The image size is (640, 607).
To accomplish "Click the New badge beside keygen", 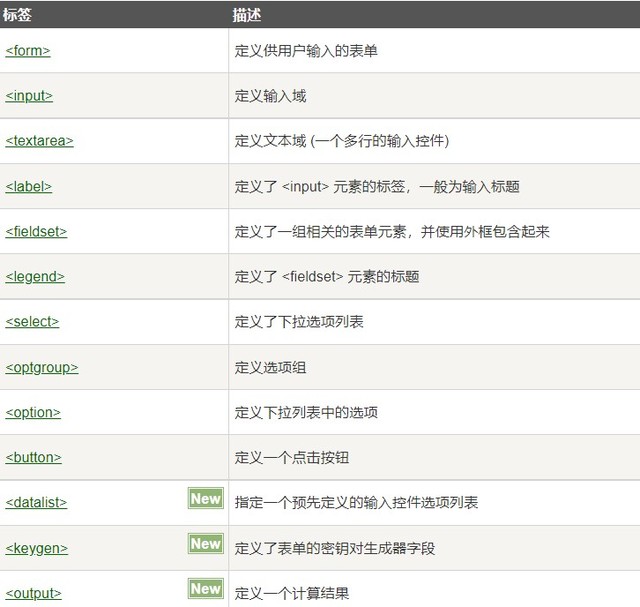I will pyautogui.click(x=205, y=544).
